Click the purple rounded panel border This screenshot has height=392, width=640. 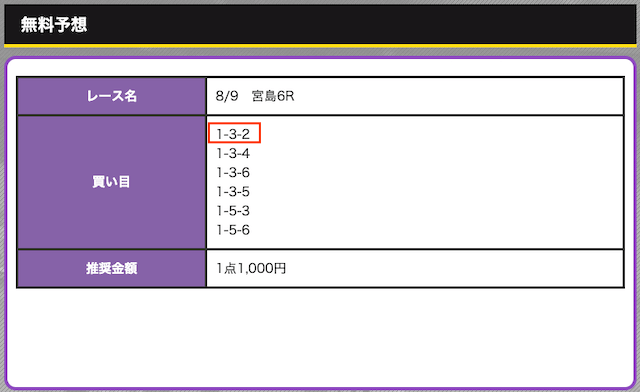pyautogui.click(x=320, y=58)
